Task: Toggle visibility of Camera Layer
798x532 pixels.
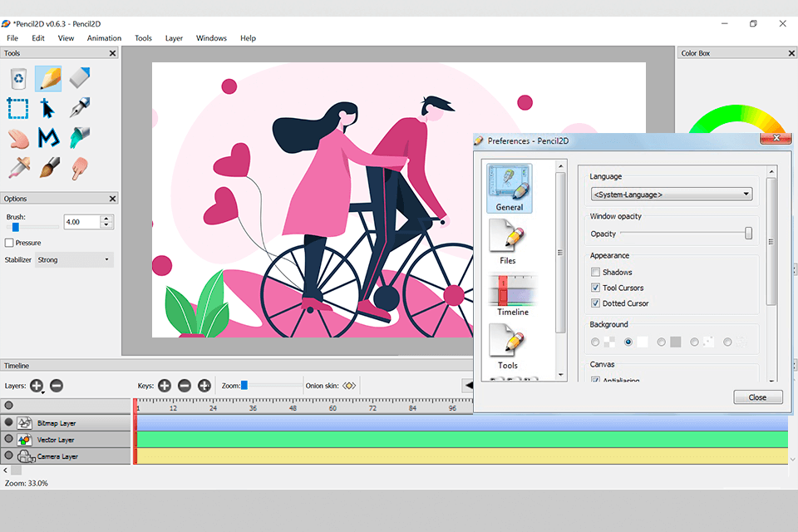Action: 8,456
